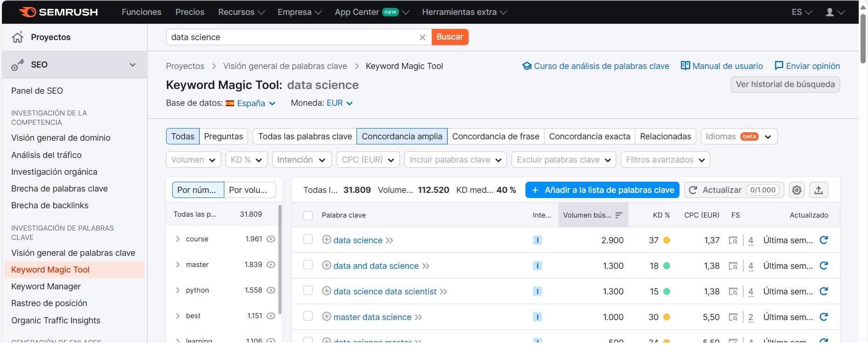The image size is (868, 355).
Task: Switch to Relacionadas tab
Action: (x=666, y=137)
